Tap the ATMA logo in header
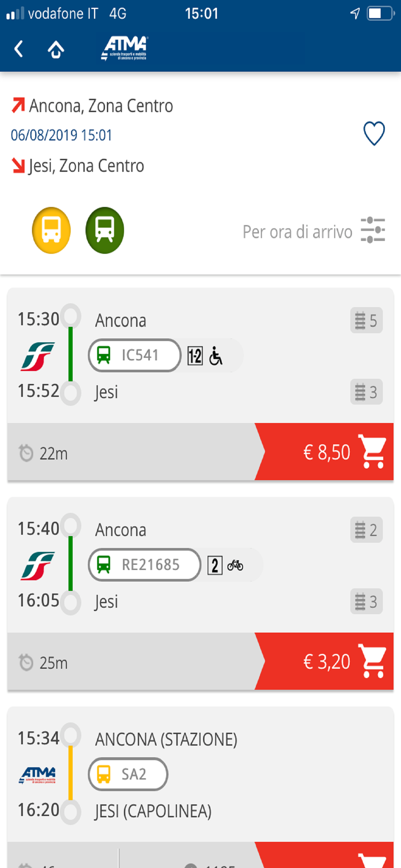The width and height of the screenshot is (401, 868). tap(124, 48)
